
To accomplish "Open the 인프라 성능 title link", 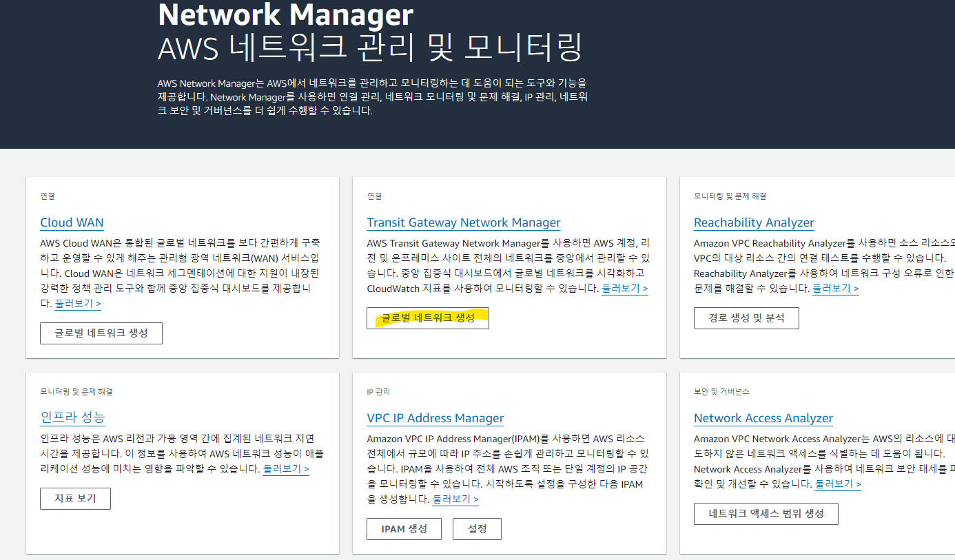I will pos(72,417).
